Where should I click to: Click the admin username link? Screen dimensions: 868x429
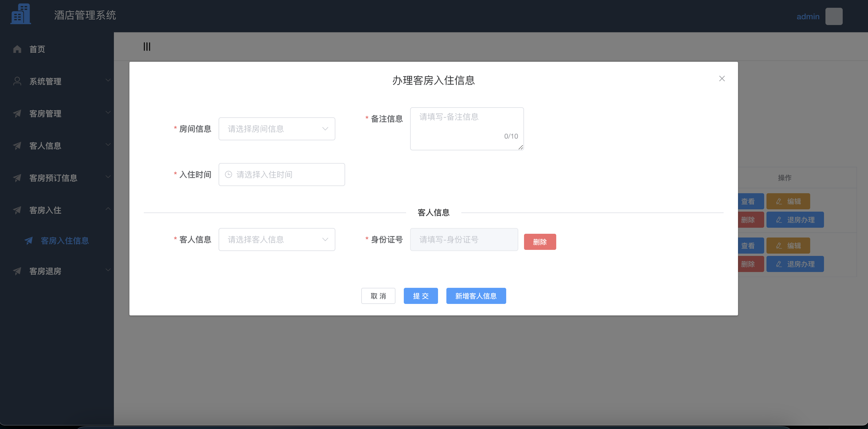click(x=808, y=16)
